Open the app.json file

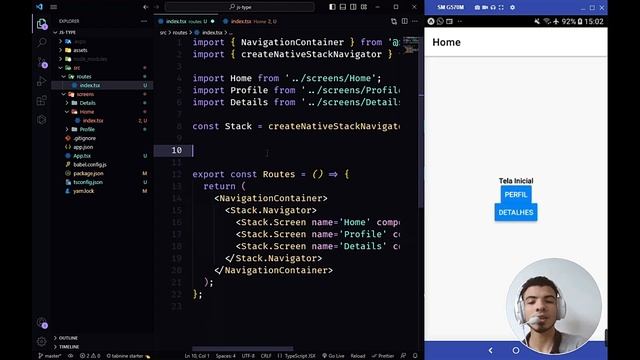coord(83,147)
